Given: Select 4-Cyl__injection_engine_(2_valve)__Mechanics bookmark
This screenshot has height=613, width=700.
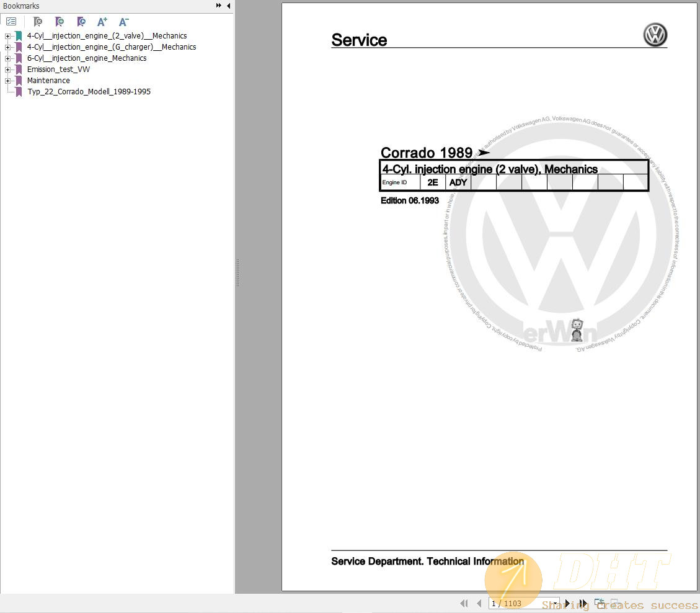Looking at the screenshot, I should coord(107,36).
